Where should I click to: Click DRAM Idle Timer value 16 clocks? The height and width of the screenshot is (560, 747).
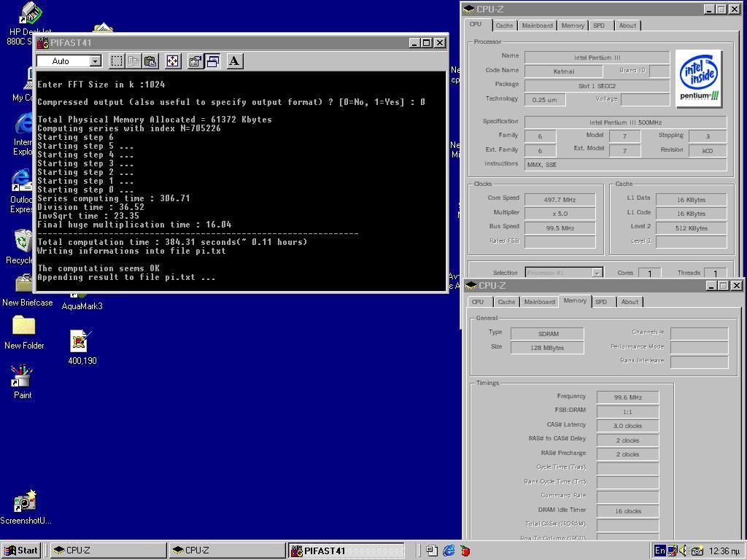[x=628, y=511]
